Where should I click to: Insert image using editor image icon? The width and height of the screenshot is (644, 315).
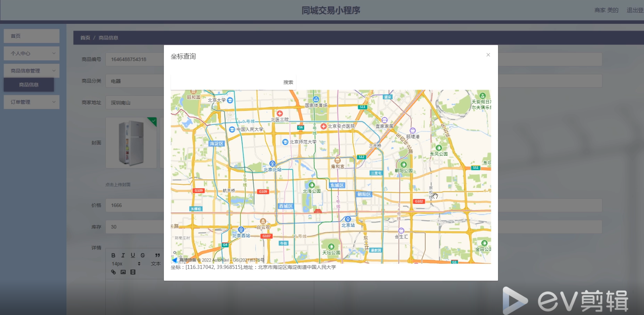[123, 272]
